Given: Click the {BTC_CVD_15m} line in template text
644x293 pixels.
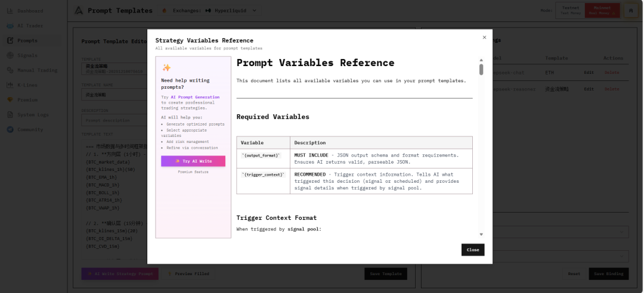Looking at the screenshot, I should 102,247.
